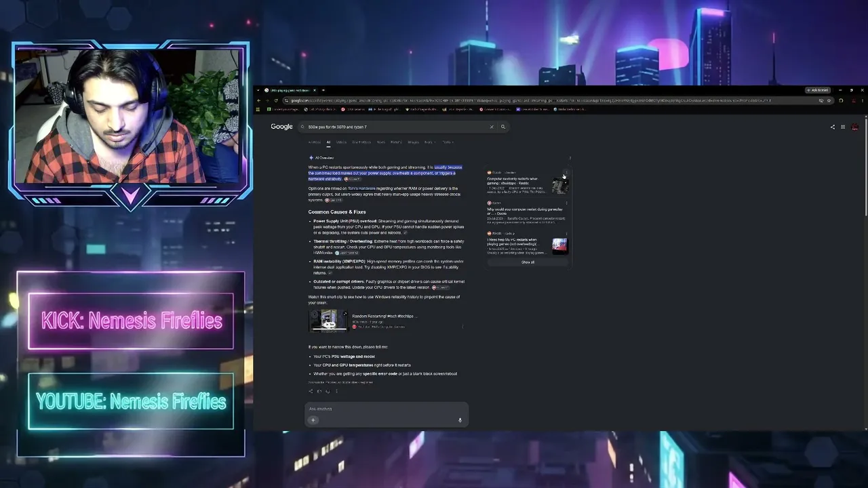Select the All search results tab
Viewport: 868px width, 488px height.
coord(328,142)
